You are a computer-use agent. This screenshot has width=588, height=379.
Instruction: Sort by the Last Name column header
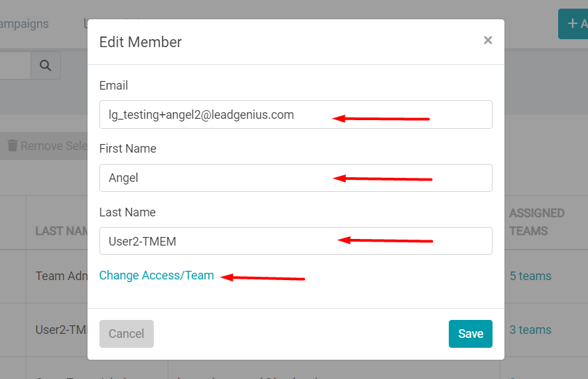62,231
